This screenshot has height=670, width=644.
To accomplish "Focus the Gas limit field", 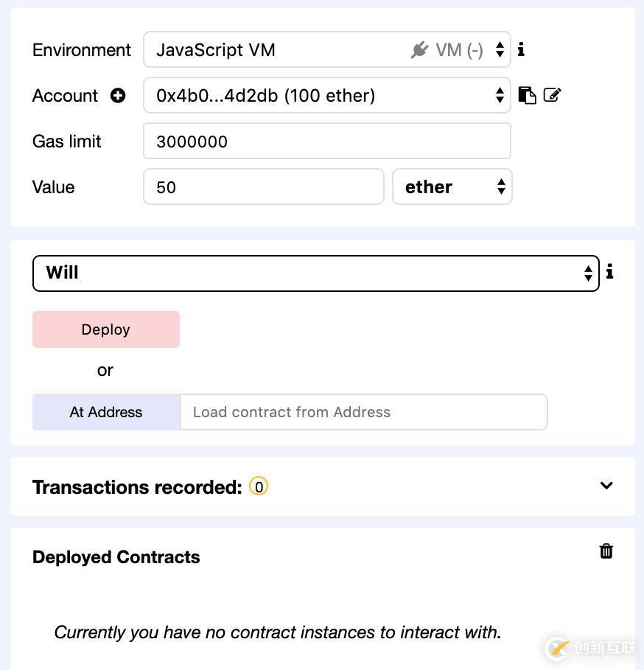I will click(x=326, y=142).
